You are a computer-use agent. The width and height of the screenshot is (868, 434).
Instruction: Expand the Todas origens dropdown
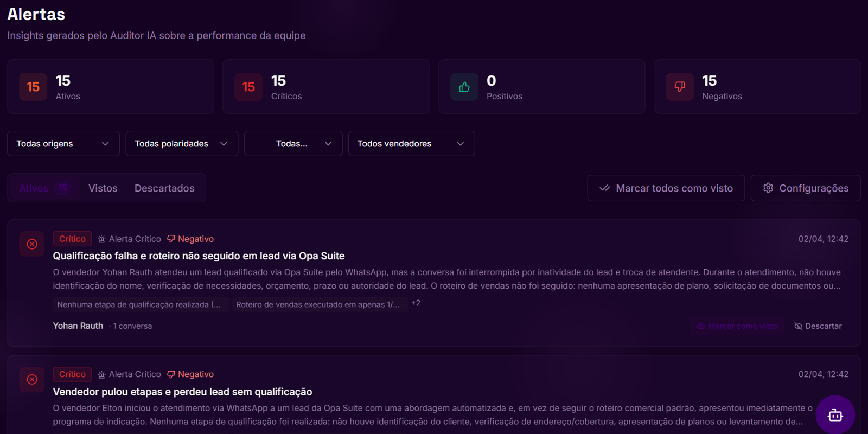tap(63, 144)
